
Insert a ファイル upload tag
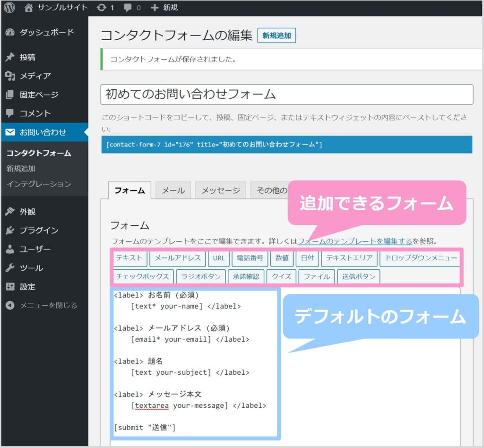click(x=317, y=276)
